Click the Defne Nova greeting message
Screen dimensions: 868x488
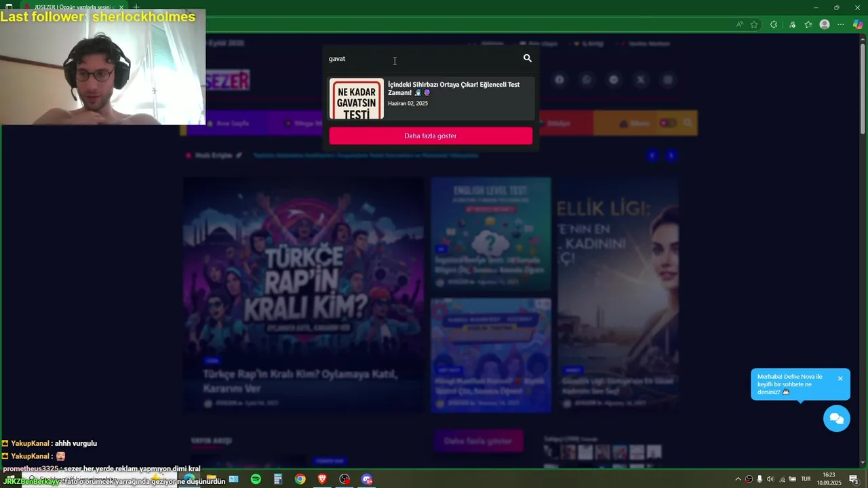[x=791, y=384]
